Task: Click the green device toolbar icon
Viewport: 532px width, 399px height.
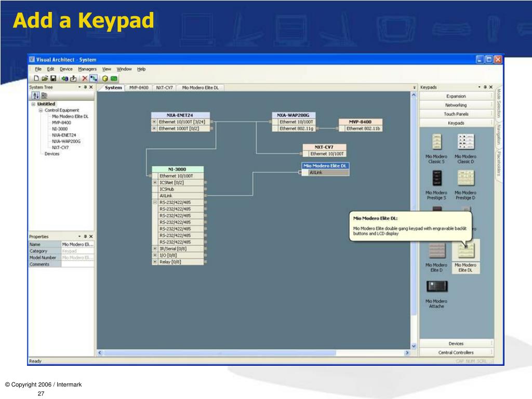Action: click(114, 78)
